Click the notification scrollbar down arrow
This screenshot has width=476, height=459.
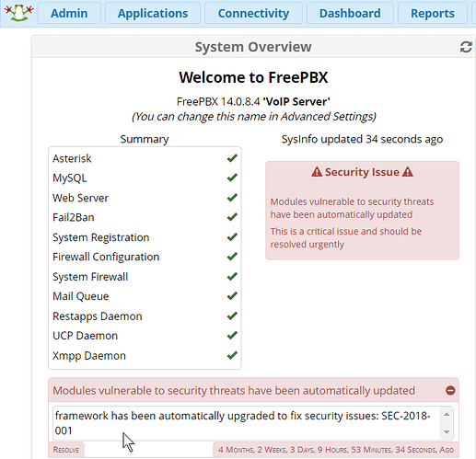(x=447, y=432)
